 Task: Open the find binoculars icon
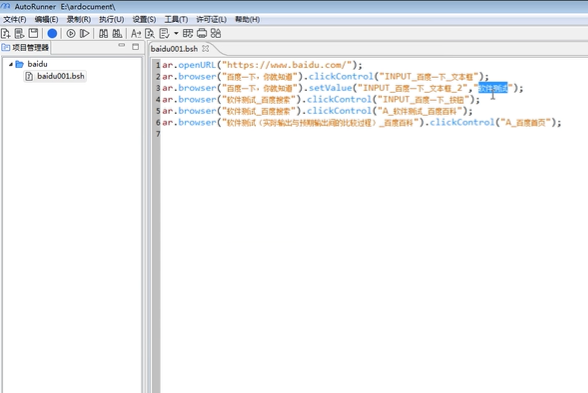tap(104, 34)
